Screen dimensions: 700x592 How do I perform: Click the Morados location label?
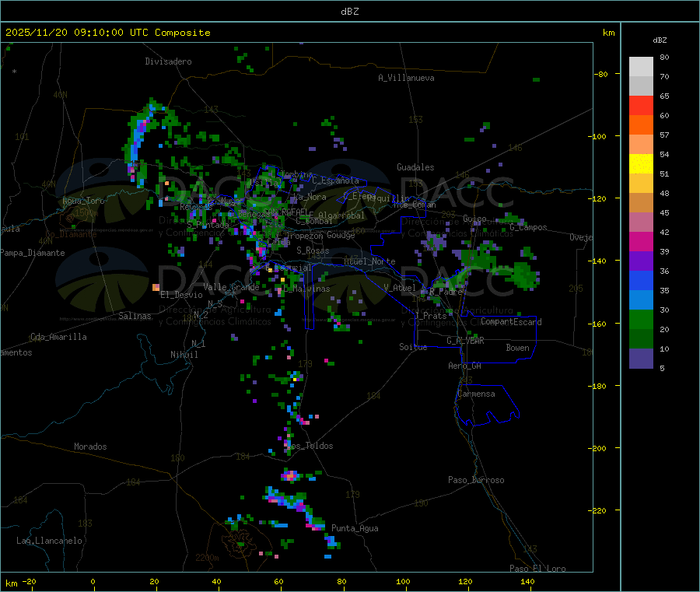point(90,447)
